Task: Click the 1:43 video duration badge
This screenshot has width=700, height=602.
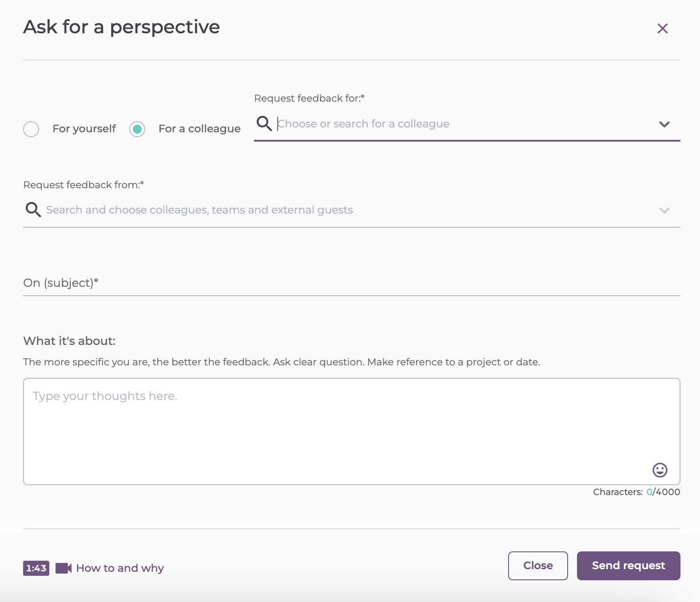Action: tap(36, 568)
